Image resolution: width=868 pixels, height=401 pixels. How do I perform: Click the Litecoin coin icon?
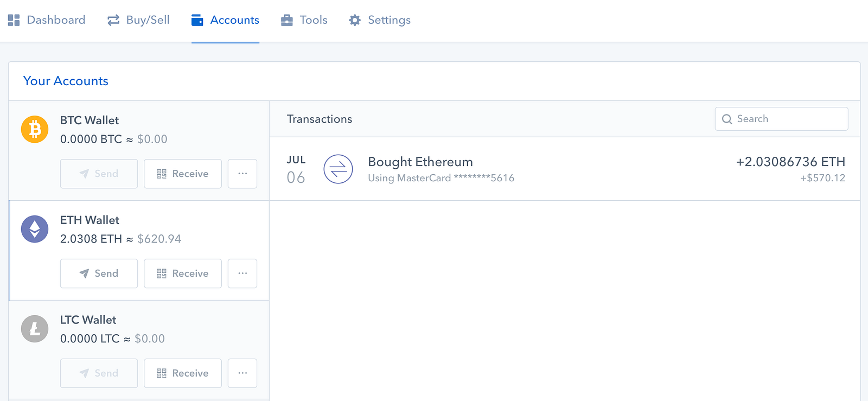tap(35, 329)
